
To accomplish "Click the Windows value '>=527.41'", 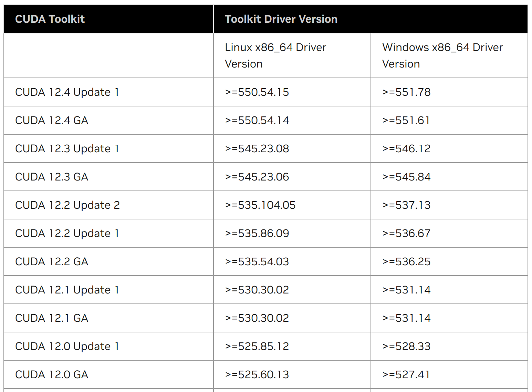I will coord(406,374).
